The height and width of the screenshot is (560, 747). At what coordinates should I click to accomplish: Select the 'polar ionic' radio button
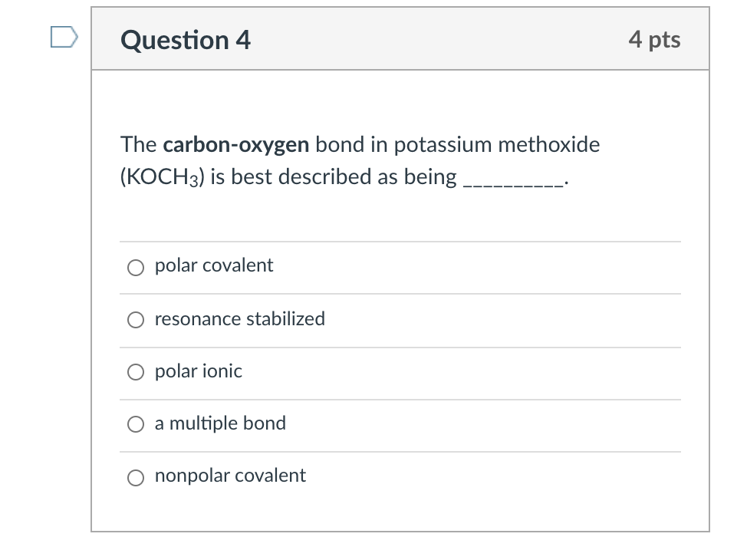click(x=135, y=372)
